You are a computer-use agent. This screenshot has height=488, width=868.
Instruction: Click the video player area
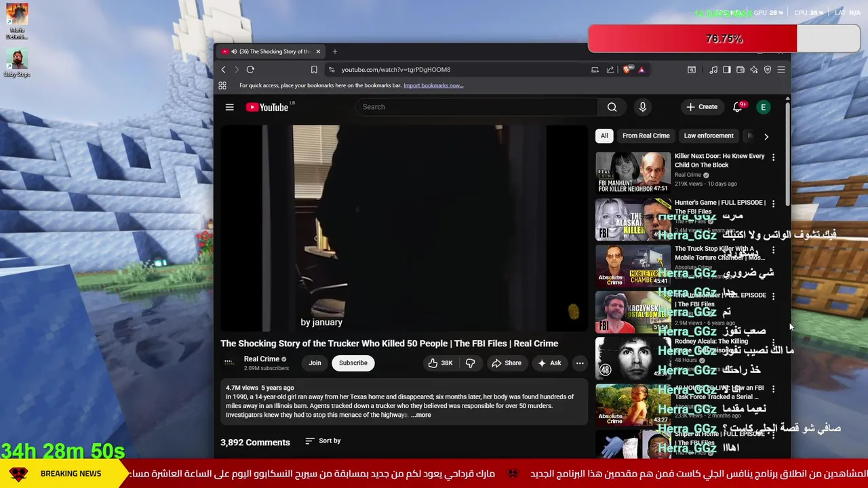click(404, 228)
